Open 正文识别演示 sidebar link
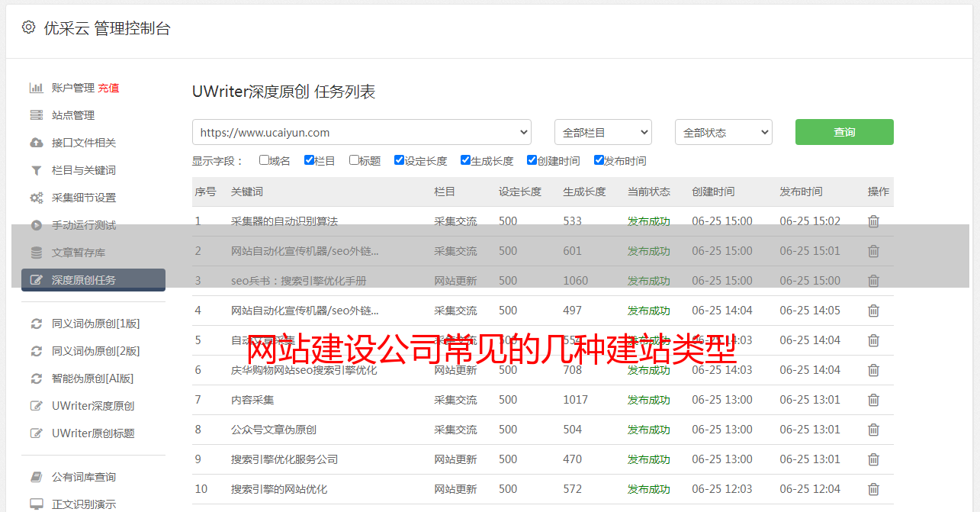 [84, 504]
